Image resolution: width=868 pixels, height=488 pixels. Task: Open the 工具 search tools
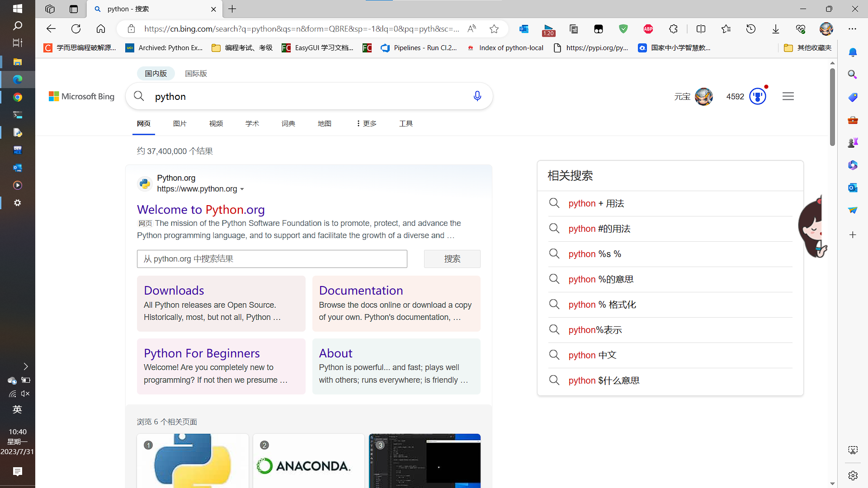tap(406, 123)
